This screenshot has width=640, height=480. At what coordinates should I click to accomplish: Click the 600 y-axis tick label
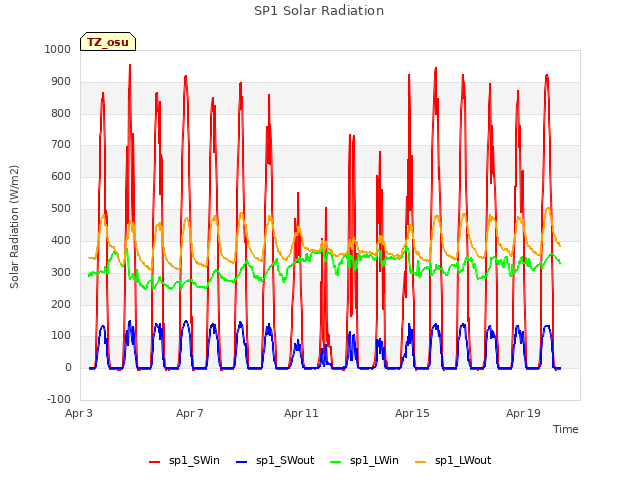click(x=61, y=176)
